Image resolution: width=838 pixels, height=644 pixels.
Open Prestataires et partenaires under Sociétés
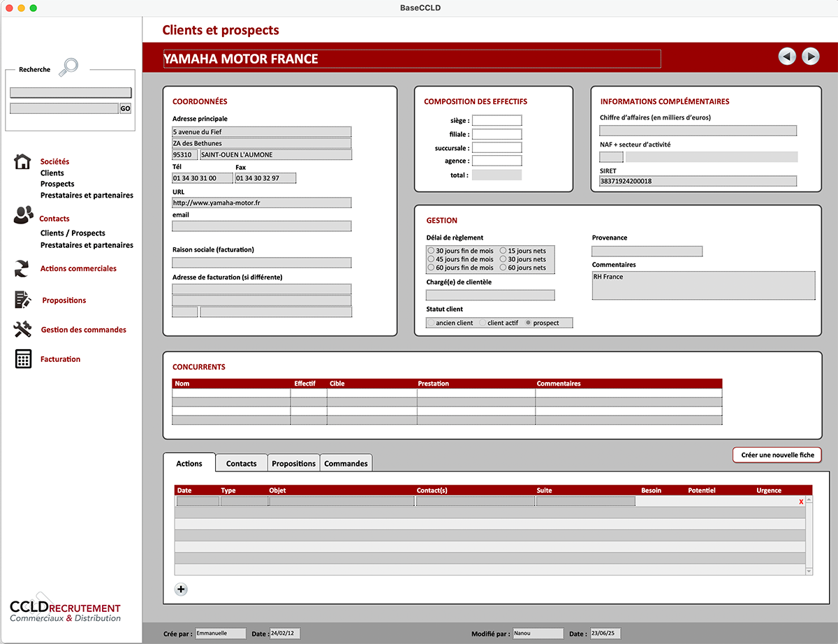click(x=87, y=195)
